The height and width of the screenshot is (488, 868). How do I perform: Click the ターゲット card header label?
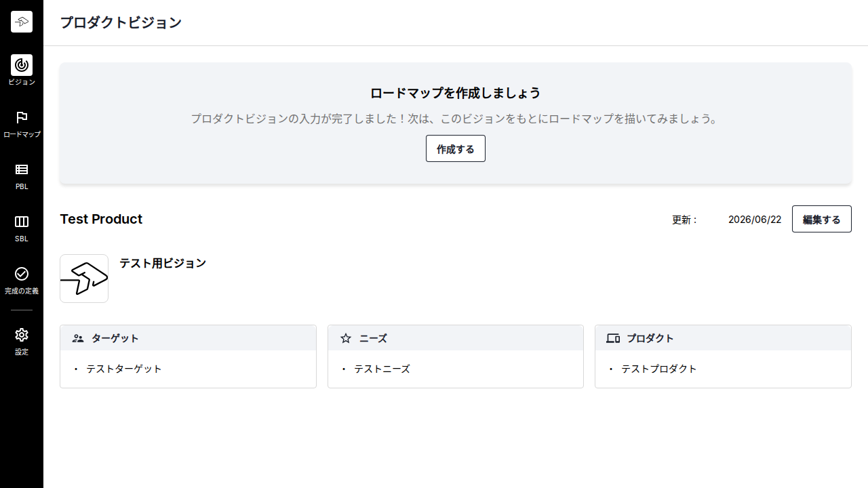115,338
